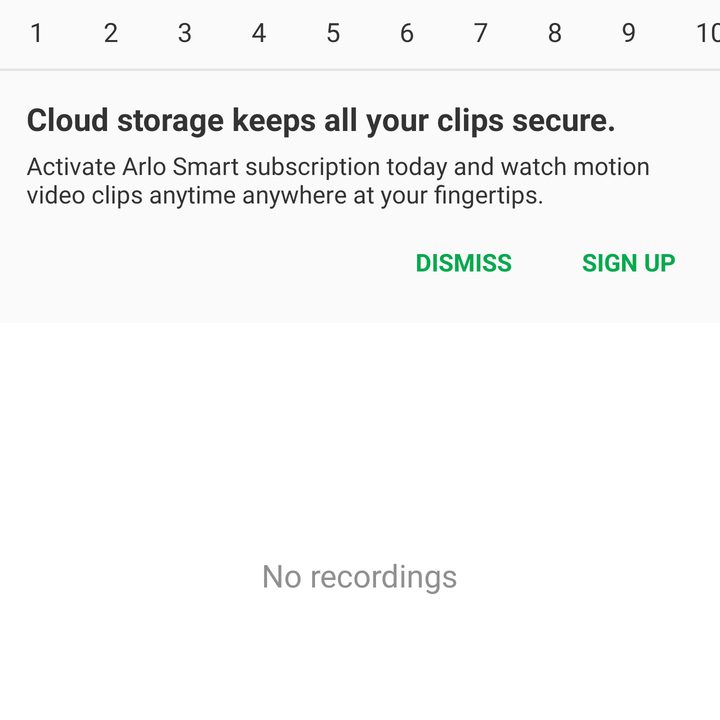Click the Arlo Smart subscription description text
The height and width of the screenshot is (720, 720).
click(x=338, y=181)
